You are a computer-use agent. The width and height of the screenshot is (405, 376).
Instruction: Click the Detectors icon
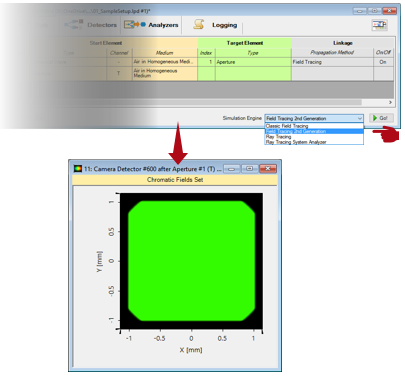pos(74,24)
